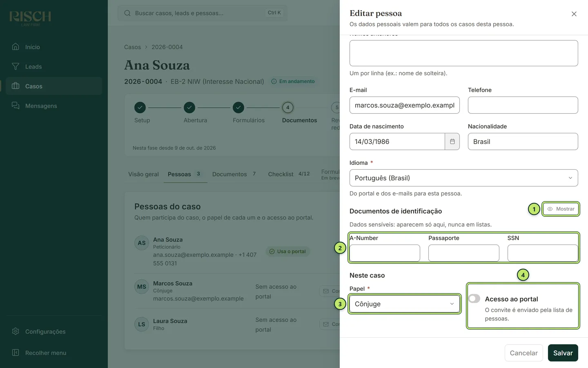
Task: Close the Editar pessoa panel
Action: point(574,14)
